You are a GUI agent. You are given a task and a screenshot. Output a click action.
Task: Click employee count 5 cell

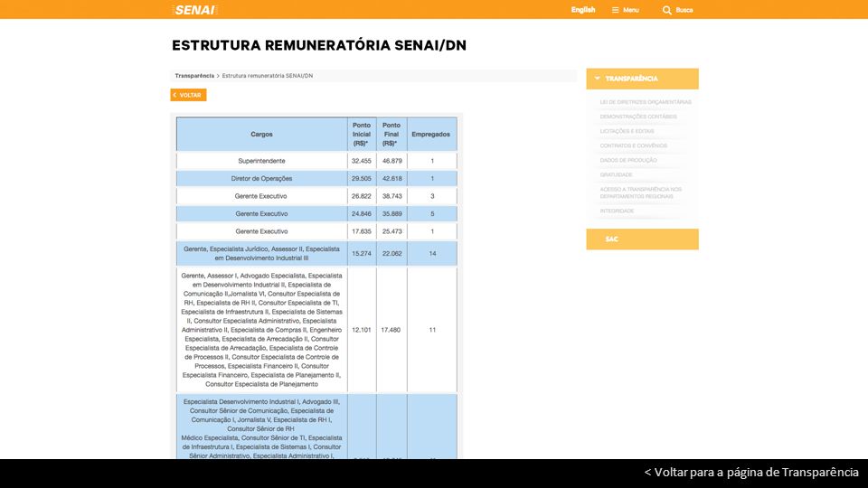click(x=432, y=213)
